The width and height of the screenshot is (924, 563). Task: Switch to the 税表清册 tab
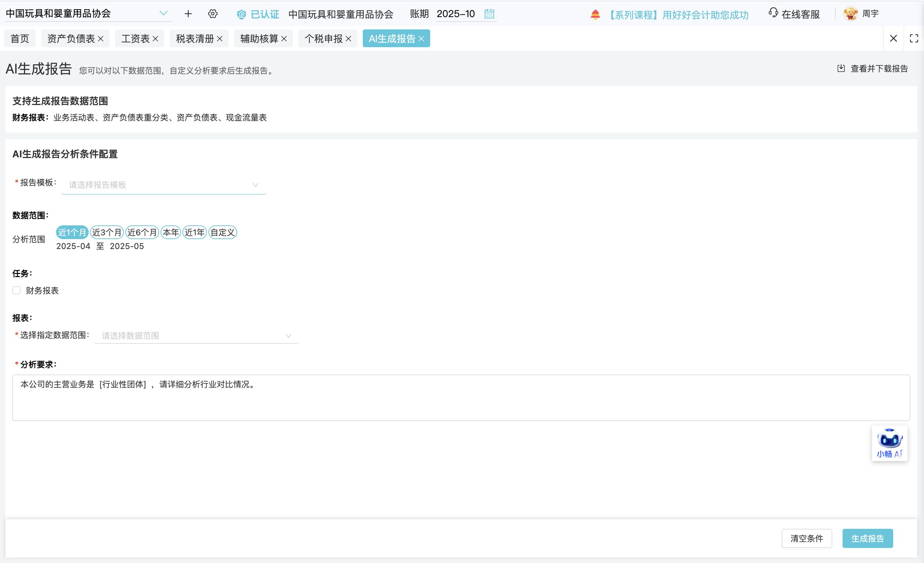pyautogui.click(x=195, y=39)
